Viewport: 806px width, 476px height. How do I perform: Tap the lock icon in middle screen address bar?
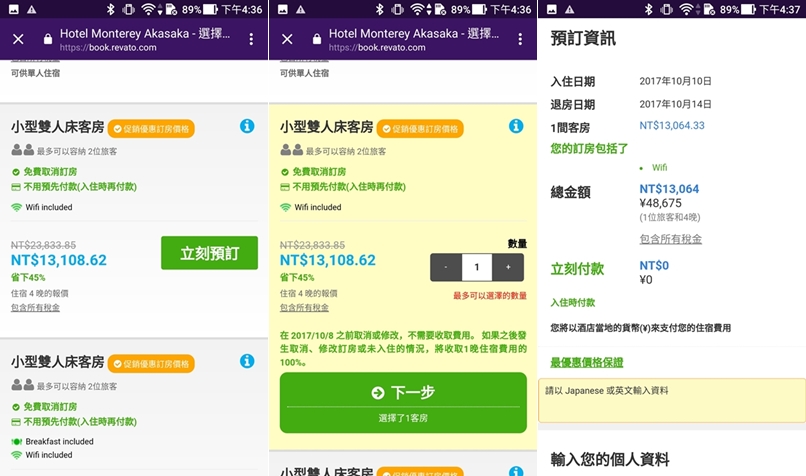pyautogui.click(x=317, y=39)
